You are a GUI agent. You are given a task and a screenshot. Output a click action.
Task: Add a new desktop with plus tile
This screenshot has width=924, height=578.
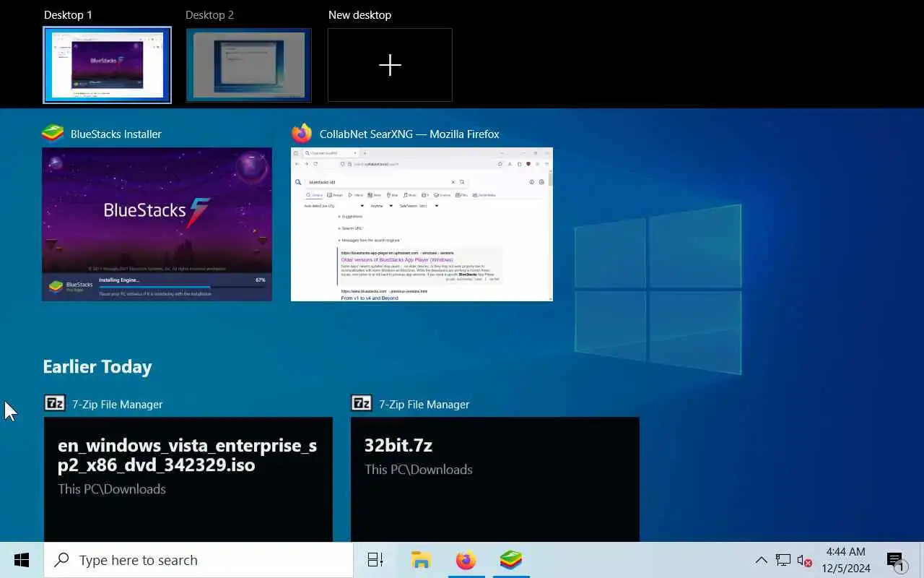tap(390, 65)
